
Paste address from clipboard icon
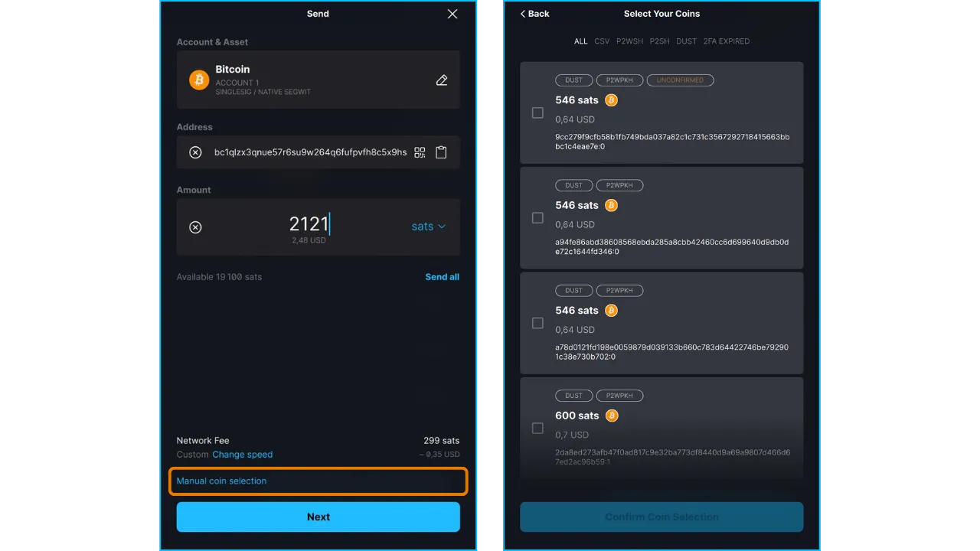[441, 152]
